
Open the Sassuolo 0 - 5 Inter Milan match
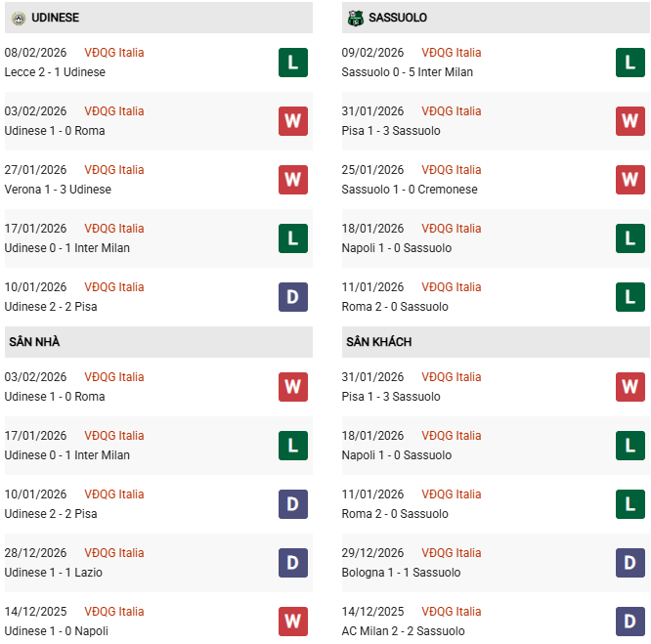coord(408,72)
